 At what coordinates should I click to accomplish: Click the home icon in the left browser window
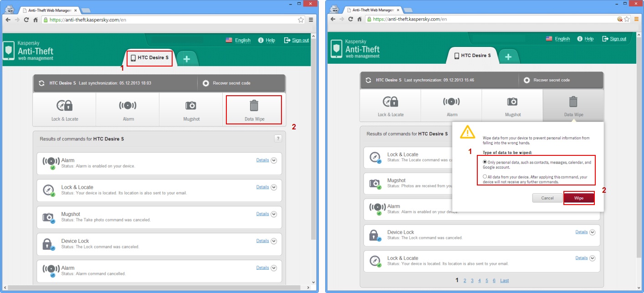(x=36, y=20)
